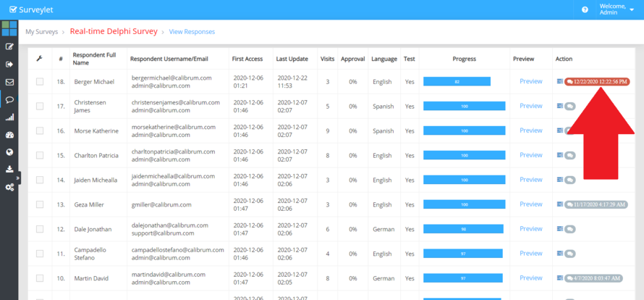
Task: Expand the sidebar with the chevron arrow
Action: click(20, 178)
